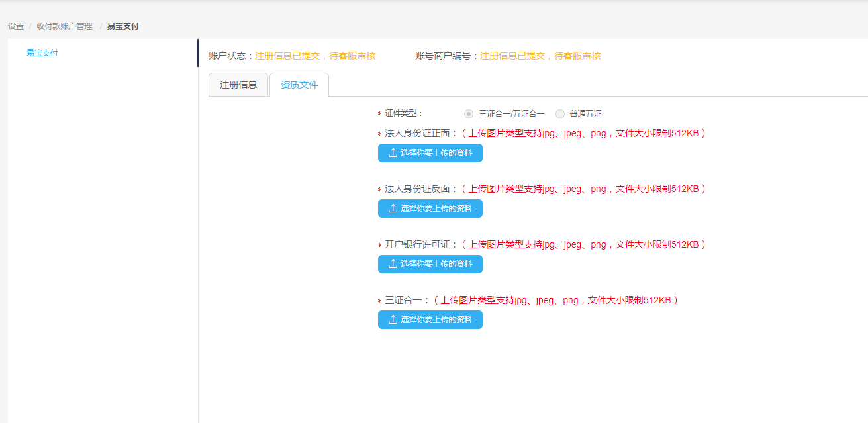Choose the 普通五证 radio option
The width and height of the screenshot is (868, 423).
point(560,114)
